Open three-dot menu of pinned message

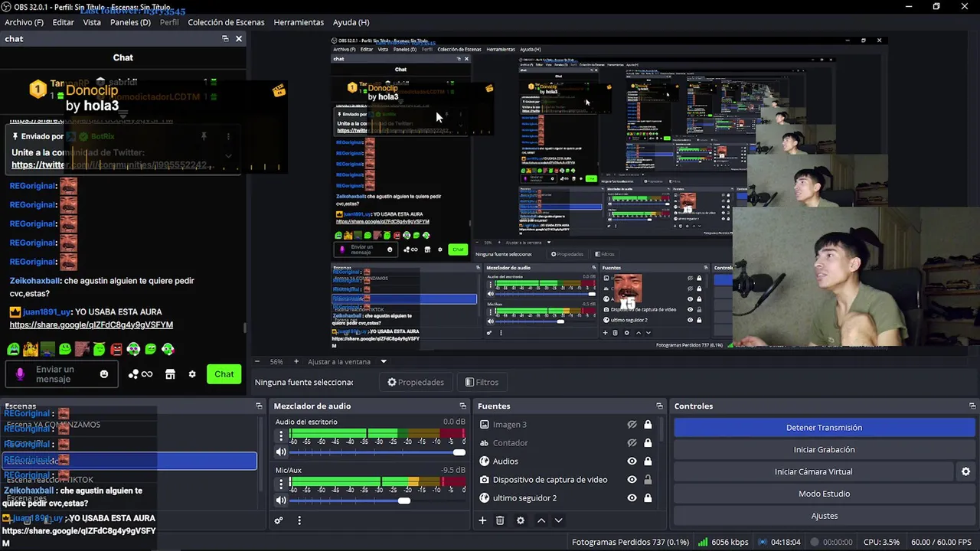pos(228,136)
